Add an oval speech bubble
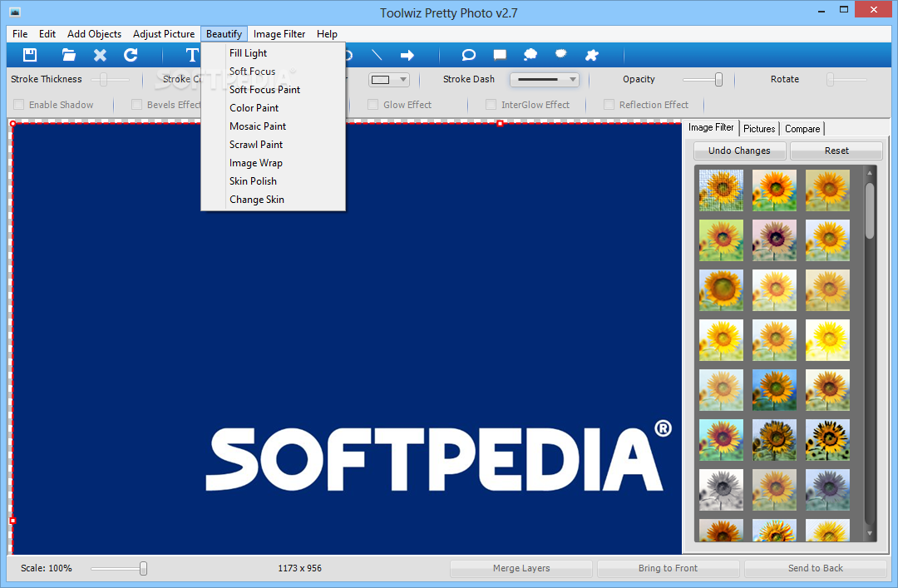The image size is (898, 588). [x=468, y=55]
